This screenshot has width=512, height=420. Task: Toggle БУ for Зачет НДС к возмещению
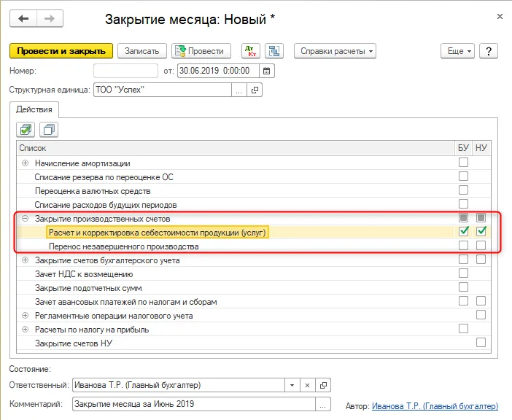[x=463, y=273]
